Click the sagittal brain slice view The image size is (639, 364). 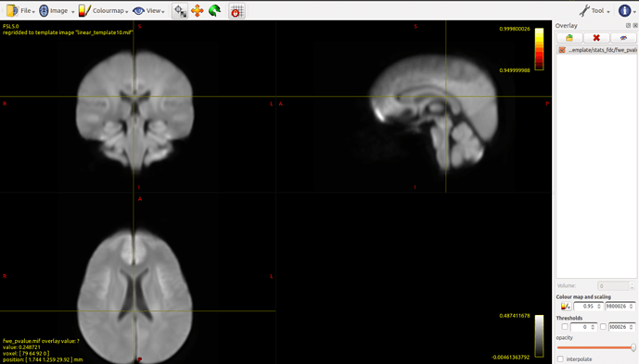(434, 112)
